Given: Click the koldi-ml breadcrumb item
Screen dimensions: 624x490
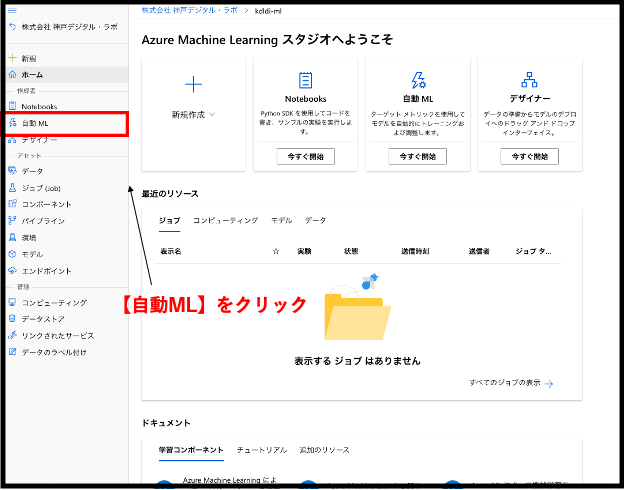Looking at the screenshot, I should (x=268, y=11).
